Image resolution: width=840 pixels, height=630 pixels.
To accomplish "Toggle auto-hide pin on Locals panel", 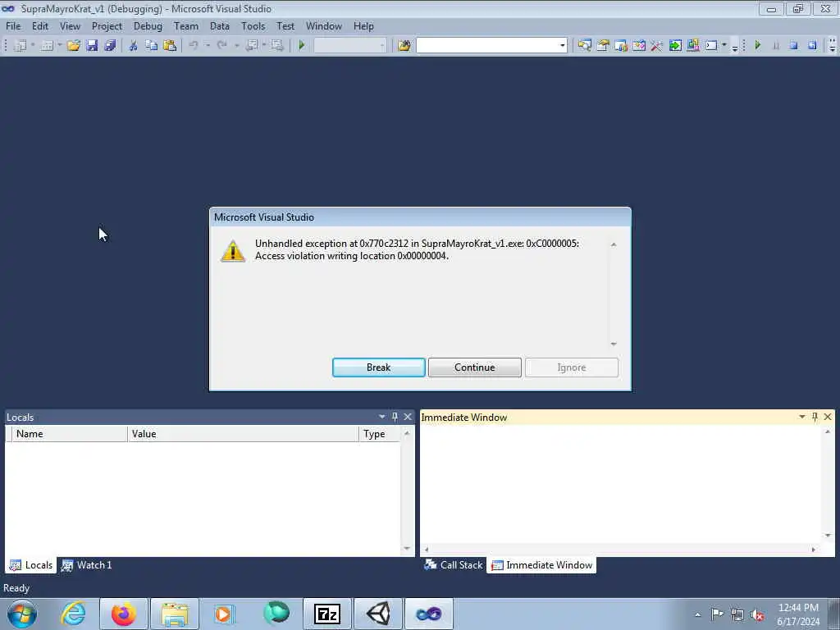I will [x=395, y=417].
